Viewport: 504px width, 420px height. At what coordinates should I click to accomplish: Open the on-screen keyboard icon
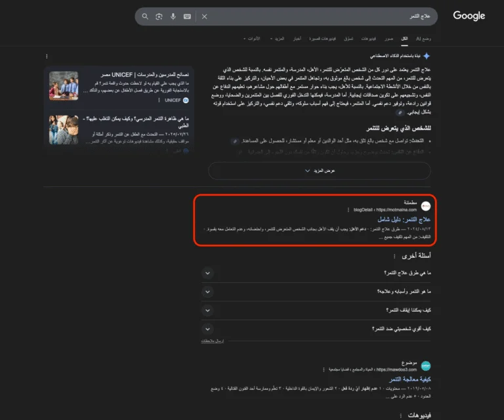click(187, 16)
